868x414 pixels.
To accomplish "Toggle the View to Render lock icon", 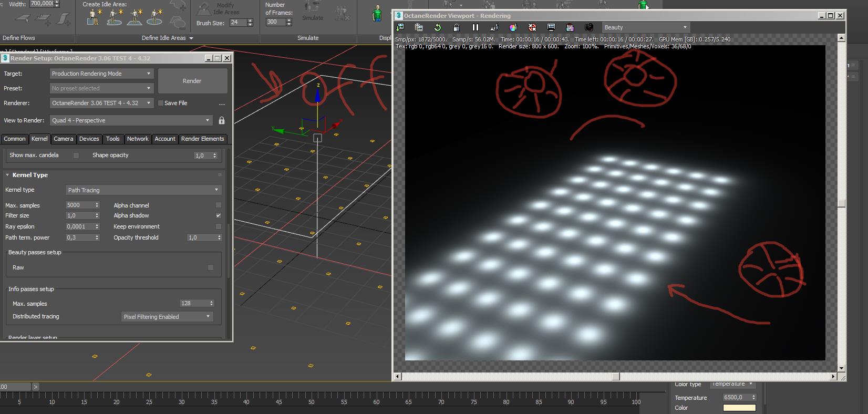I will pos(222,120).
